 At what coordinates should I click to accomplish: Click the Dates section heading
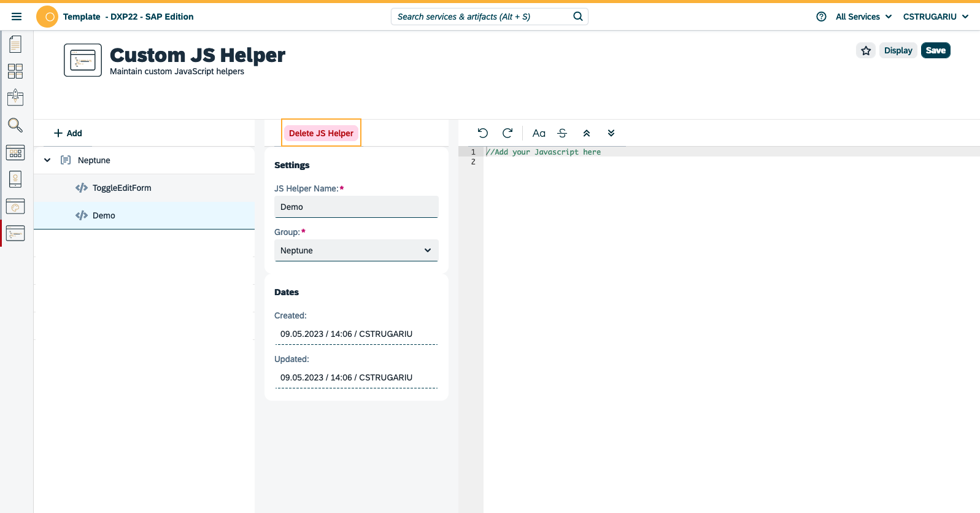pos(287,292)
